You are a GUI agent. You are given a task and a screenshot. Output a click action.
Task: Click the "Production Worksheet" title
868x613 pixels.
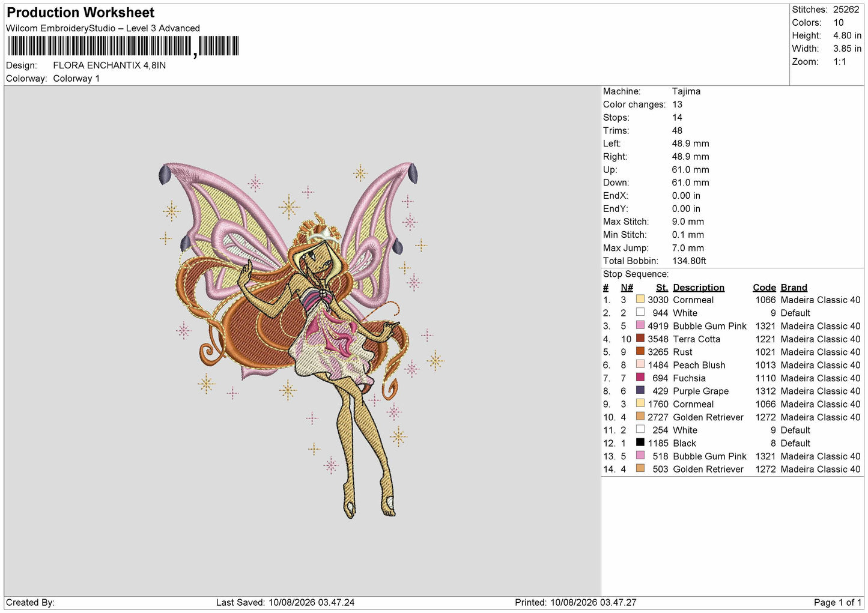click(x=80, y=13)
